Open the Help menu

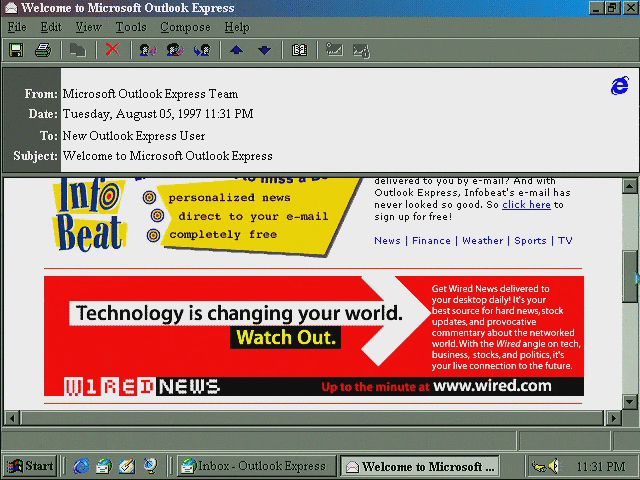(237, 27)
